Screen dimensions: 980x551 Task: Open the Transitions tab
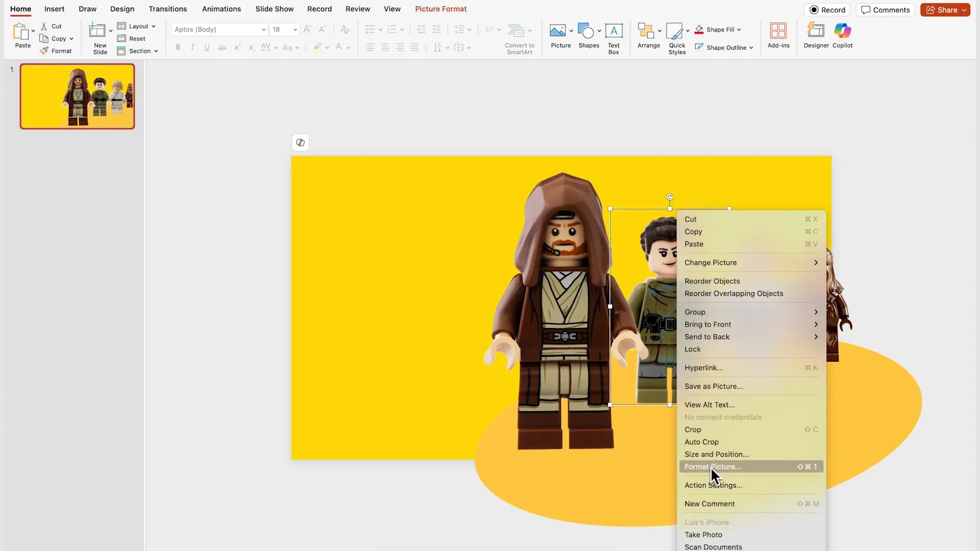click(168, 9)
